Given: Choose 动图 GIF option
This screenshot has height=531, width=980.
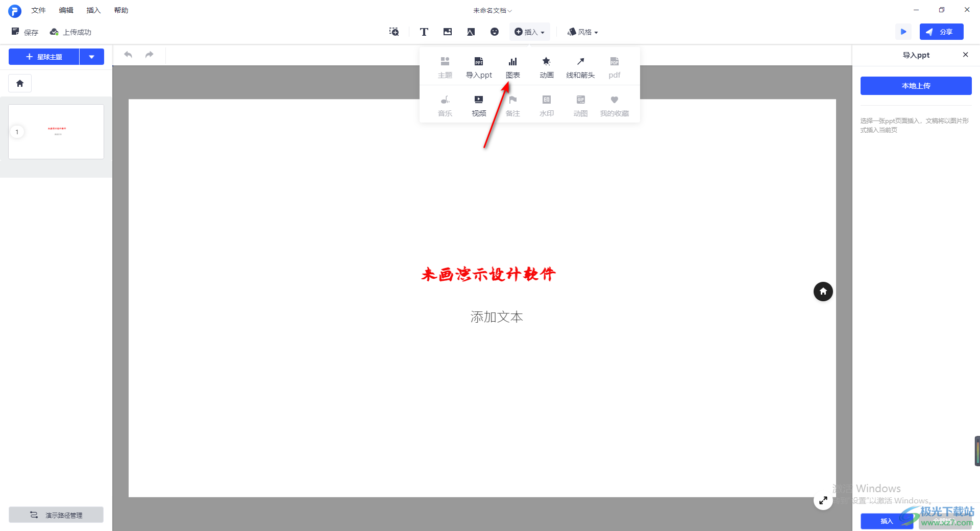Looking at the screenshot, I should (x=580, y=106).
